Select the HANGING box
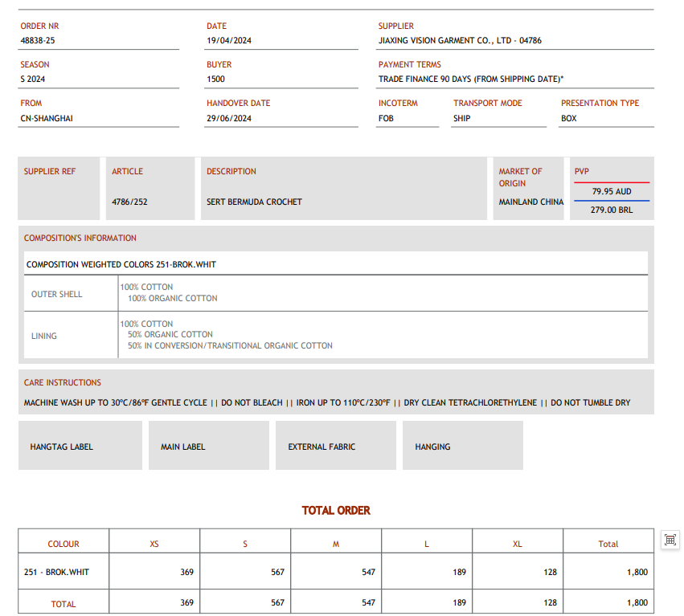The height and width of the screenshot is (616, 684). point(462,446)
